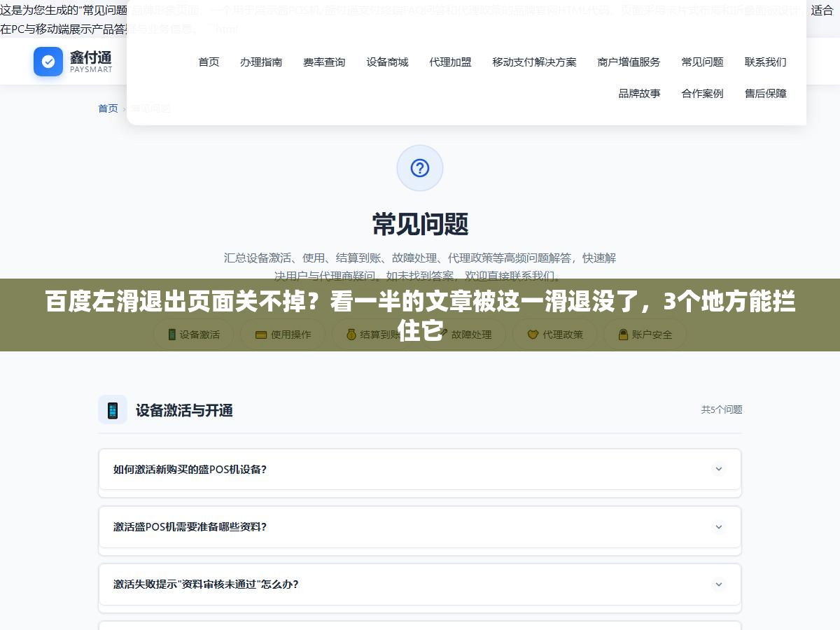
Task: Click the 常见问题 page title
Action: (420, 224)
